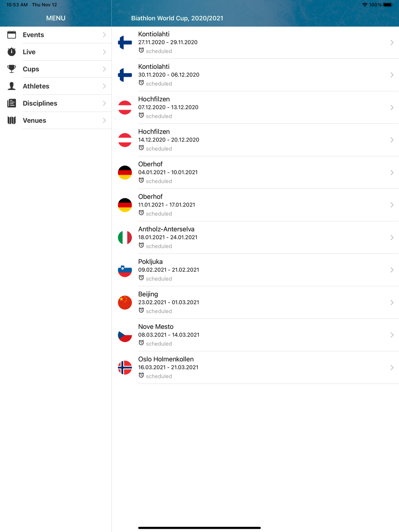Screen dimensions: 399x532
Task: Expand the Events menu chevron
Action: coord(104,35)
